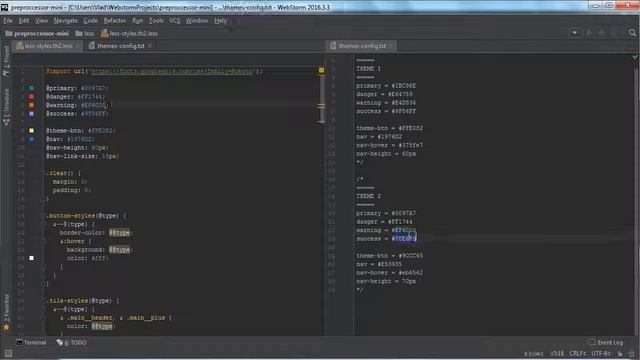Open the Refactor menu
The image size is (640, 360).
[115, 20]
